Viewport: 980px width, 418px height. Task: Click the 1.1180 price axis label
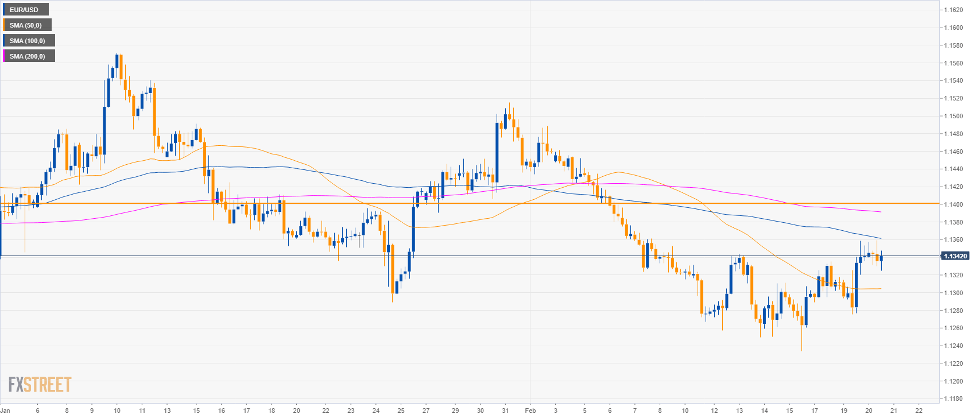pos(954,398)
